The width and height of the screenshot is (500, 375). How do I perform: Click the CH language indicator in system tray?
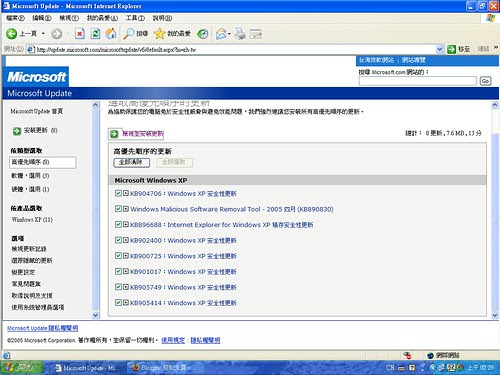tap(390, 368)
